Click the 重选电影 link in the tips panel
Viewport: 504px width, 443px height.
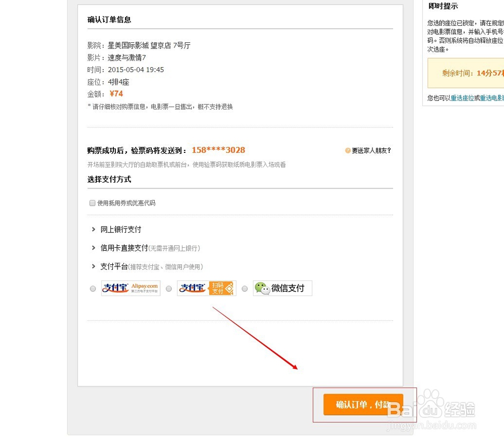tap(492, 98)
